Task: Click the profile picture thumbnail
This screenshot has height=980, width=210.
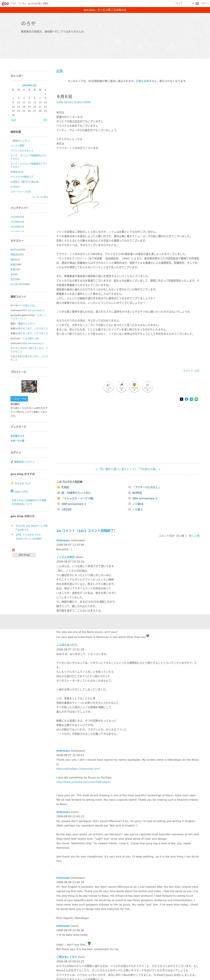Action: (x=29, y=386)
